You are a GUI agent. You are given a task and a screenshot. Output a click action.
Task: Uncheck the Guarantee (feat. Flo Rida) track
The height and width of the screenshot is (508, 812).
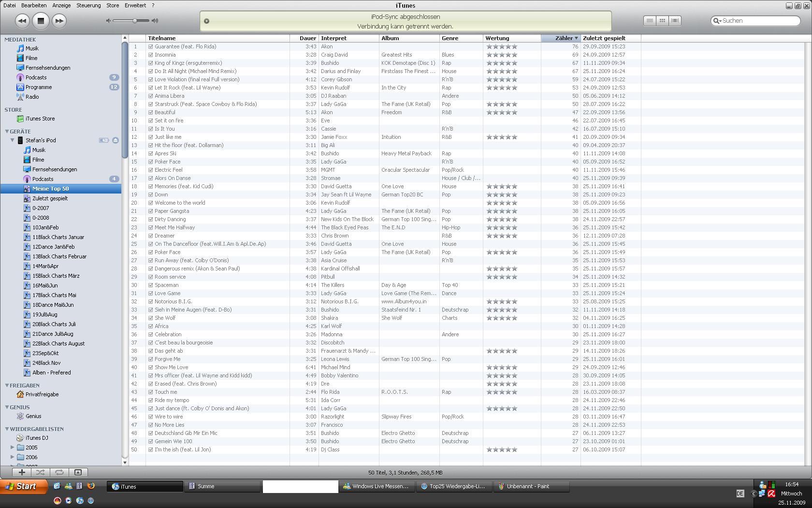[150, 47]
